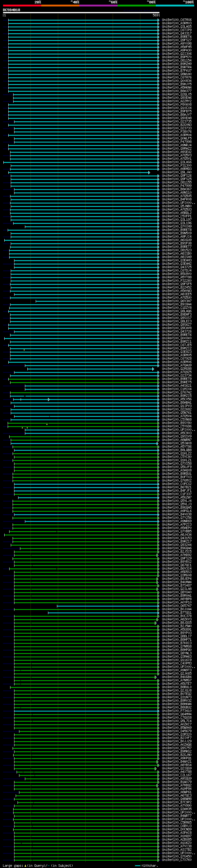Screen dimensions: 197x868
Task: Select hit UniRef100_O23735
Action: (177, 122)
